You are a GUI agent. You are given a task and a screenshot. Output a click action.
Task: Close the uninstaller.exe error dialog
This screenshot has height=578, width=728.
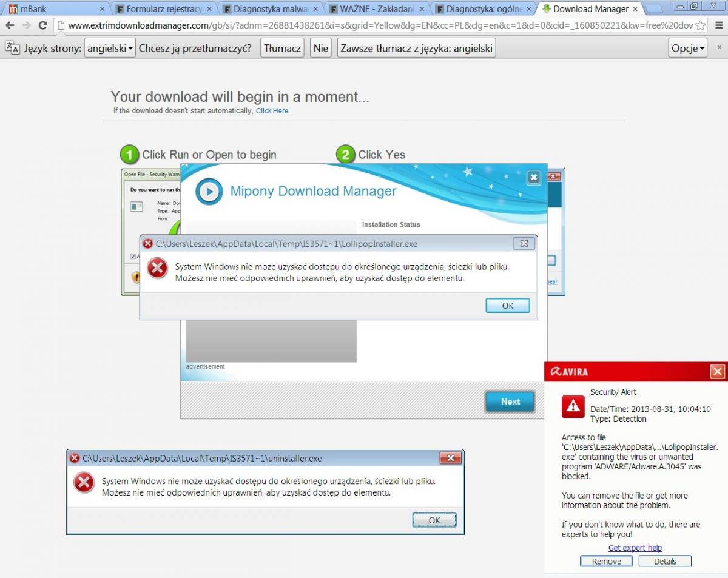[x=451, y=458]
